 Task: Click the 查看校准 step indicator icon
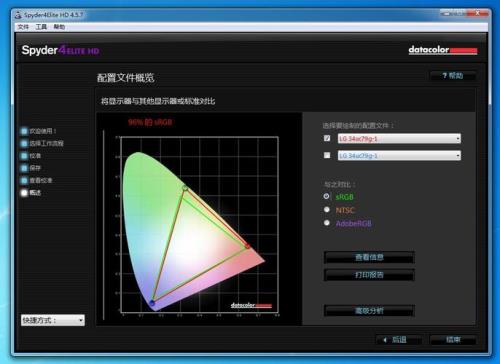[x=24, y=180]
